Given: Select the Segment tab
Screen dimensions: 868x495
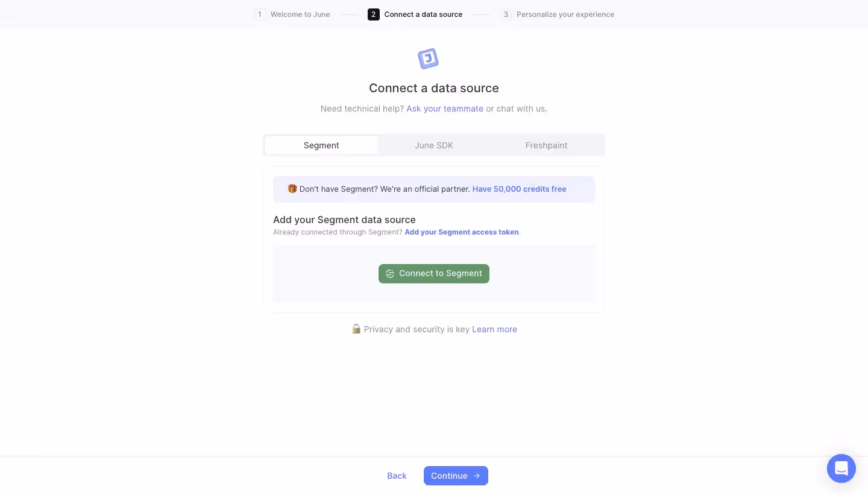Looking at the screenshot, I should (321, 145).
